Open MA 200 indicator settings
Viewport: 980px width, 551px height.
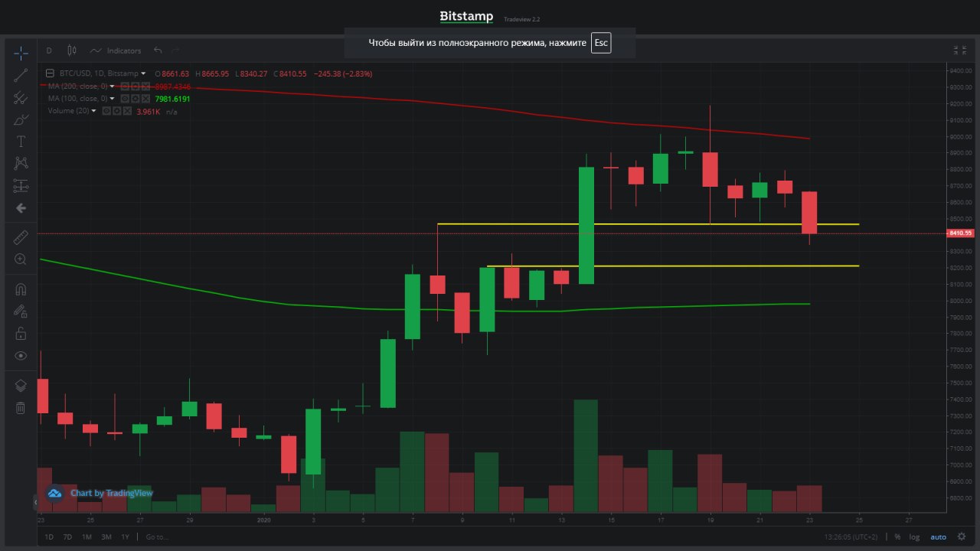(136, 86)
